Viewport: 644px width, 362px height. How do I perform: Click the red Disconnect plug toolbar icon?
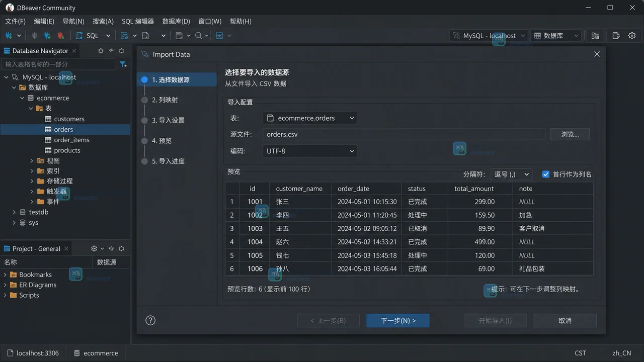click(60, 36)
